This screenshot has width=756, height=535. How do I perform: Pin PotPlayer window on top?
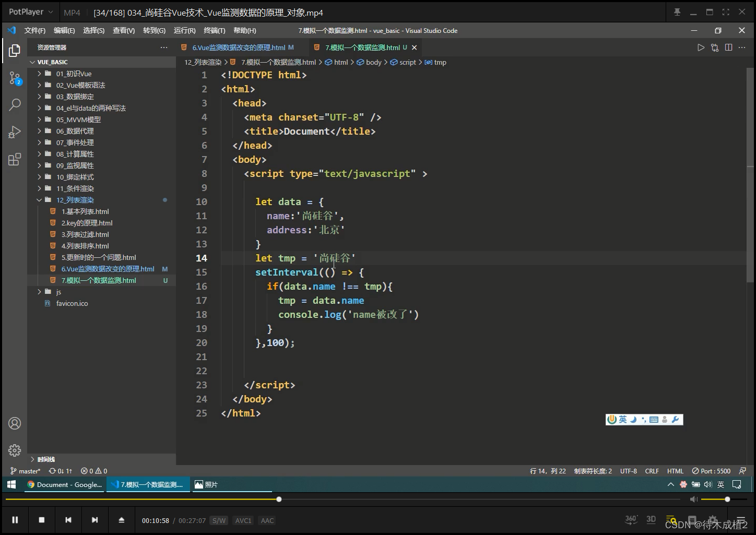(x=677, y=12)
